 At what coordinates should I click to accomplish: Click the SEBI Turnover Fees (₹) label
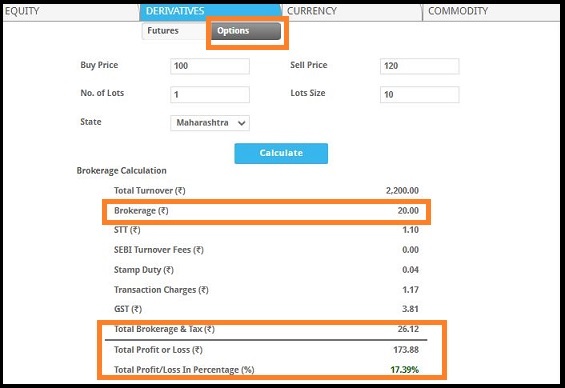tap(159, 250)
